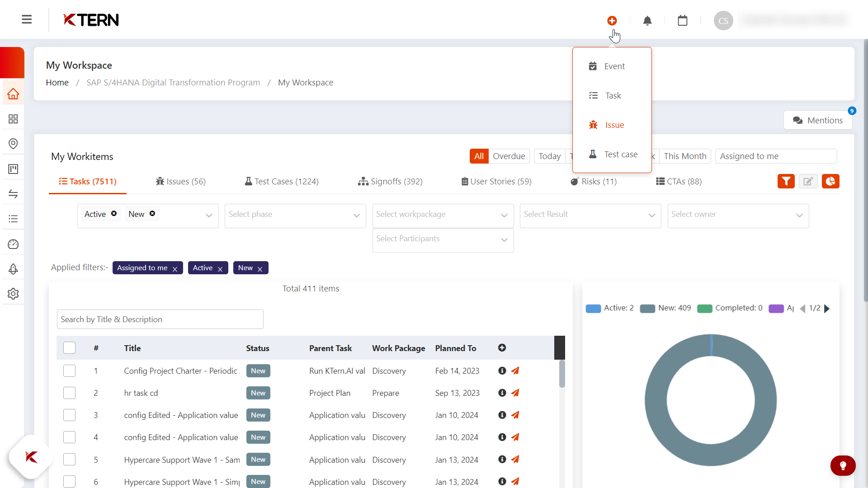Check row 5 Hypercare Support checkbox
Image resolution: width=868 pixels, height=488 pixels.
point(69,459)
